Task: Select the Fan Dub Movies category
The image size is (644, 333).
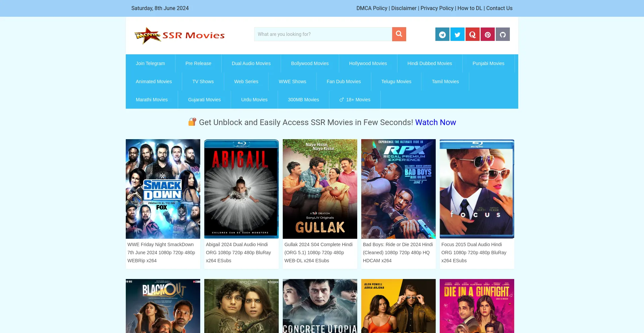Action: [344, 81]
